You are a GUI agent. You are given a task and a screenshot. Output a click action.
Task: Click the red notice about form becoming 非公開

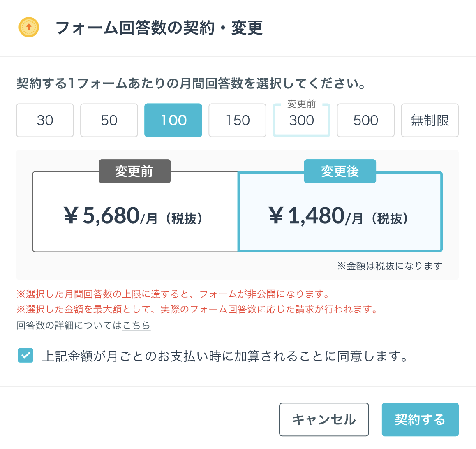pyautogui.click(x=173, y=294)
